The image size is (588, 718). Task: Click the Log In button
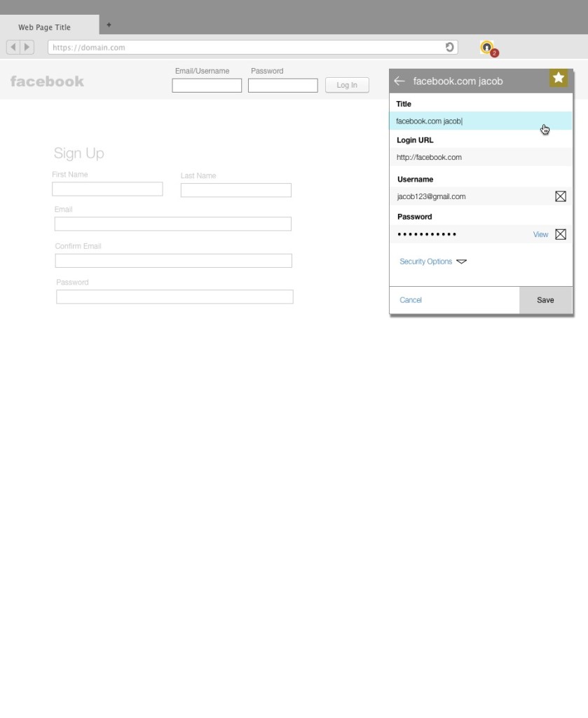347,86
